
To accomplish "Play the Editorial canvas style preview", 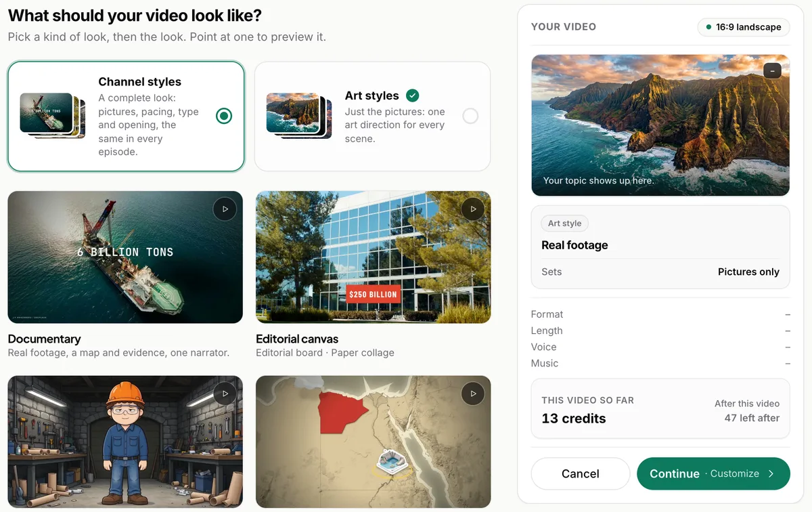I will (x=473, y=209).
